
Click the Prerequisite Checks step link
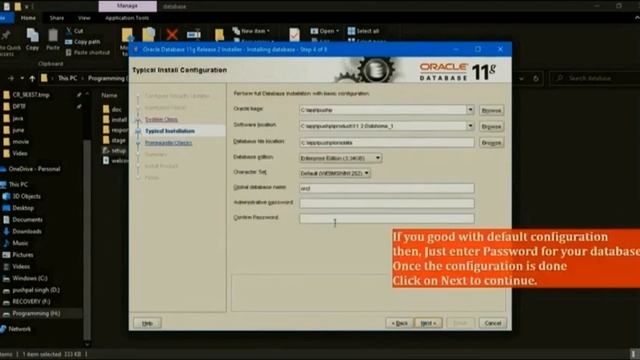[169, 143]
